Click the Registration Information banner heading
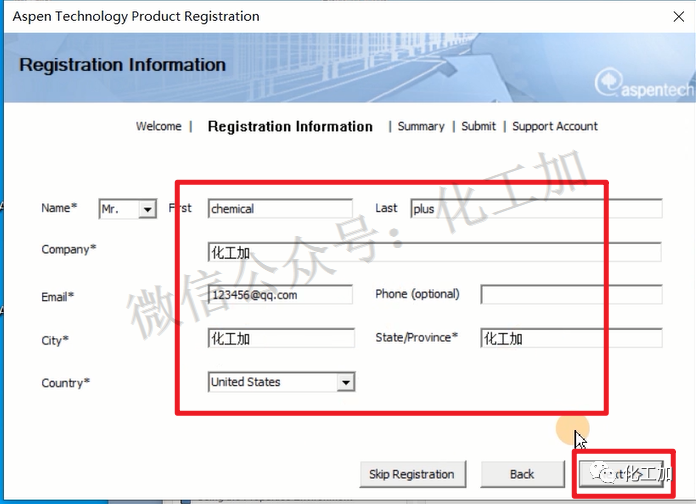Image resolution: width=696 pixels, height=504 pixels. [x=123, y=65]
